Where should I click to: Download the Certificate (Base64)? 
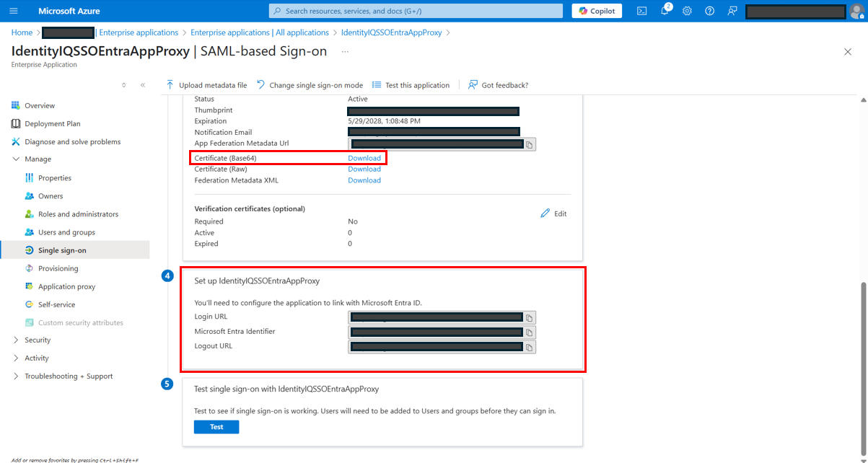[x=364, y=158]
